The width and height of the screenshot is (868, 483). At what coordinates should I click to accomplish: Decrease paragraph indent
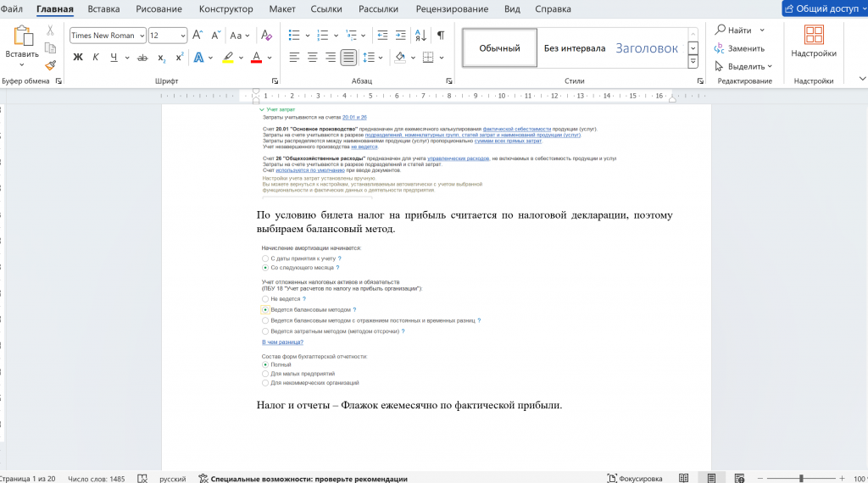382,35
